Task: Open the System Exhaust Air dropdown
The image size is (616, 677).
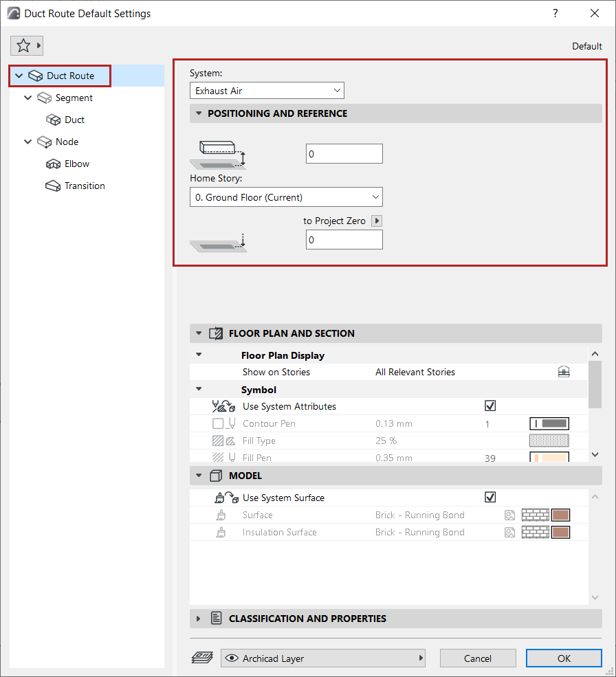Action: click(267, 91)
